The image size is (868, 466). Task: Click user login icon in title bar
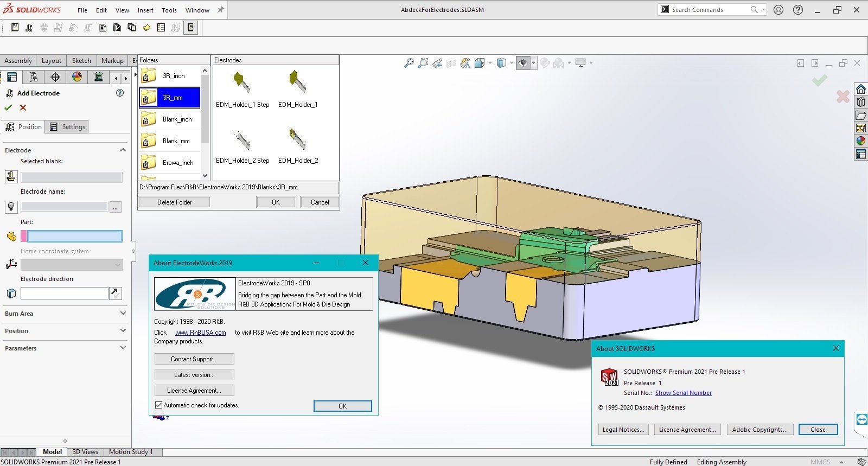(x=778, y=10)
